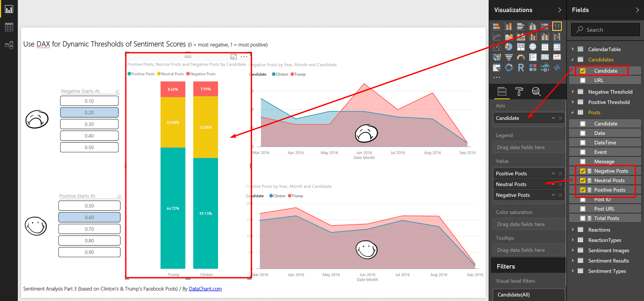Select 0.30 in Negative Starts At slicer
Image resolution: width=644 pixels, height=301 pixels.
pos(89,124)
